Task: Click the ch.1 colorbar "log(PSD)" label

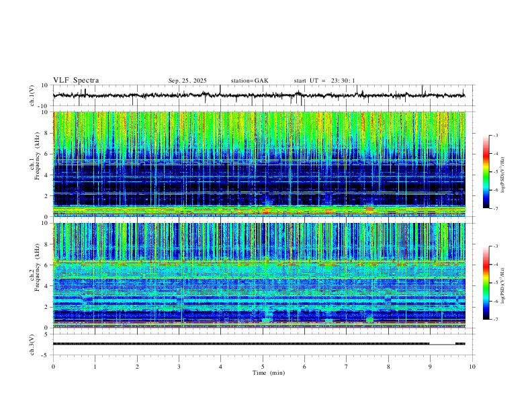Action: click(503, 175)
